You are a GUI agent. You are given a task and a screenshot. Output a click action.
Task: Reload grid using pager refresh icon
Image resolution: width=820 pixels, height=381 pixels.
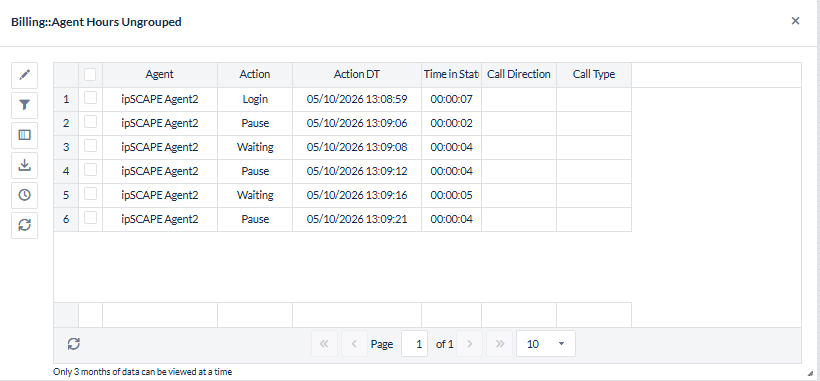(74, 344)
